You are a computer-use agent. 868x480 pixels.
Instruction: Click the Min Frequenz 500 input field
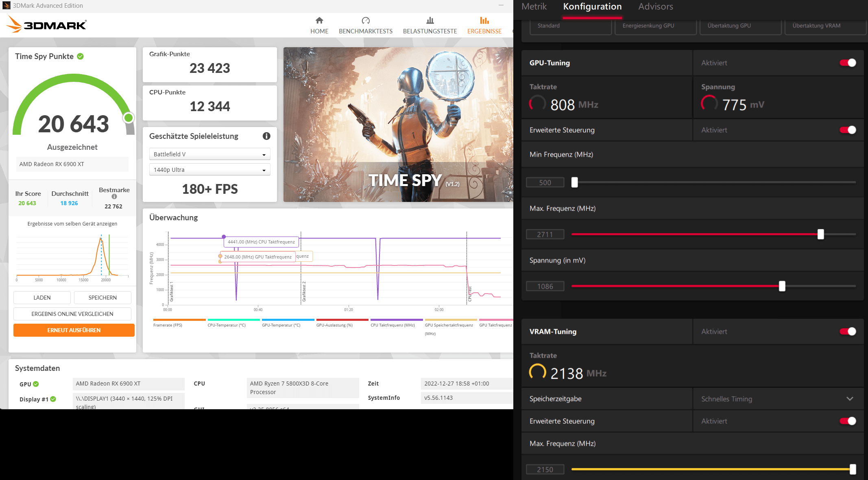coord(545,182)
